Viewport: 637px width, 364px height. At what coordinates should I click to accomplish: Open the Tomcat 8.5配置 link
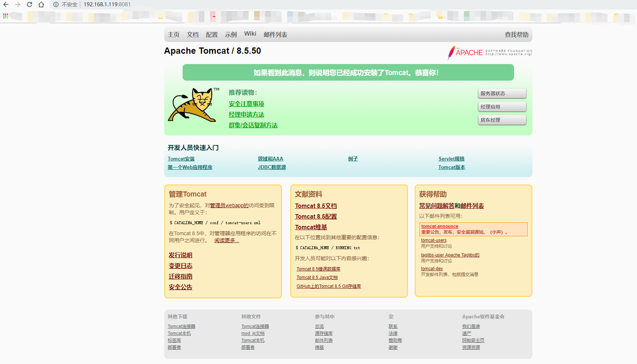coord(316,216)
